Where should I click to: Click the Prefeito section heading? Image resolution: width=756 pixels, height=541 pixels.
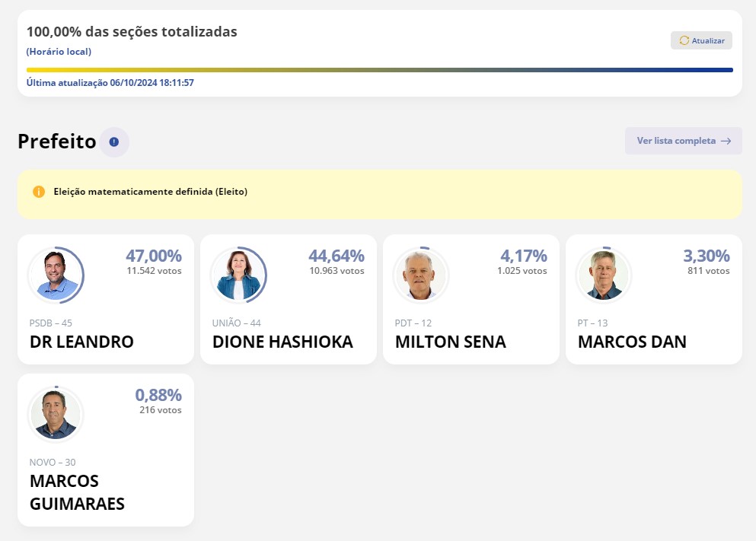[57, 142]
